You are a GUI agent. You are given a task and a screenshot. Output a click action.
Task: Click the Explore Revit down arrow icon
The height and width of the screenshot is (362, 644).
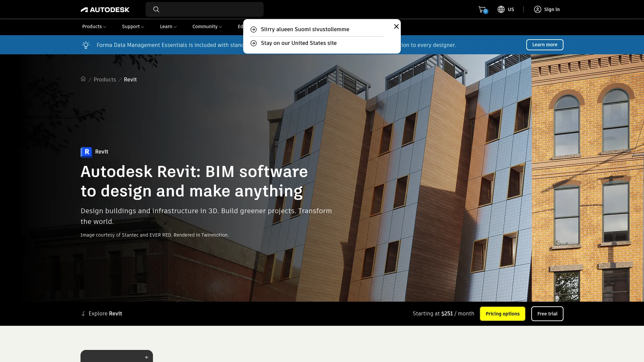pyautogui.click(x=83, y=314)
